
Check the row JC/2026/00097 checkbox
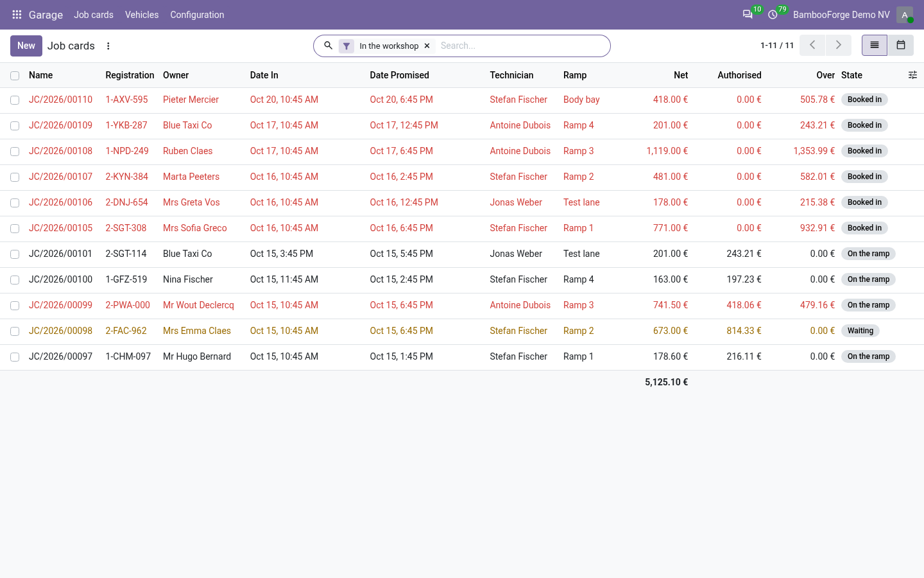click(x=15, y=357)
